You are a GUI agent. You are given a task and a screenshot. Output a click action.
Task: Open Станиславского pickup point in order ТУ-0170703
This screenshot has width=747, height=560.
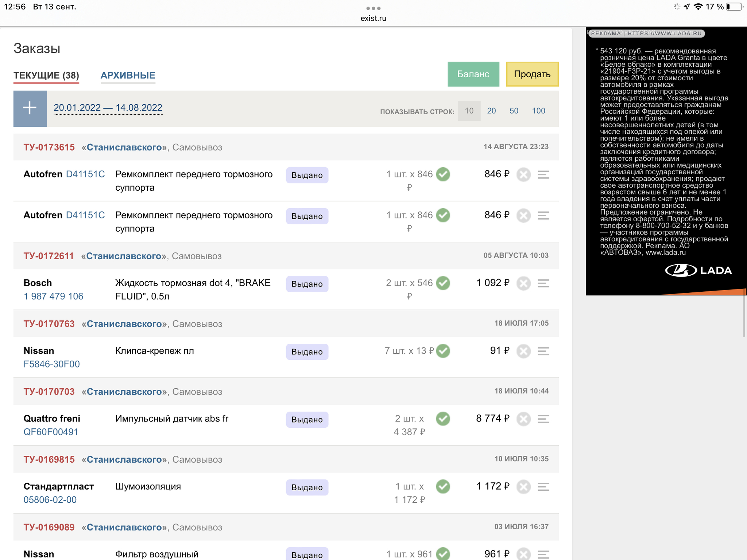pyautogui.click(x=124, y=392)
